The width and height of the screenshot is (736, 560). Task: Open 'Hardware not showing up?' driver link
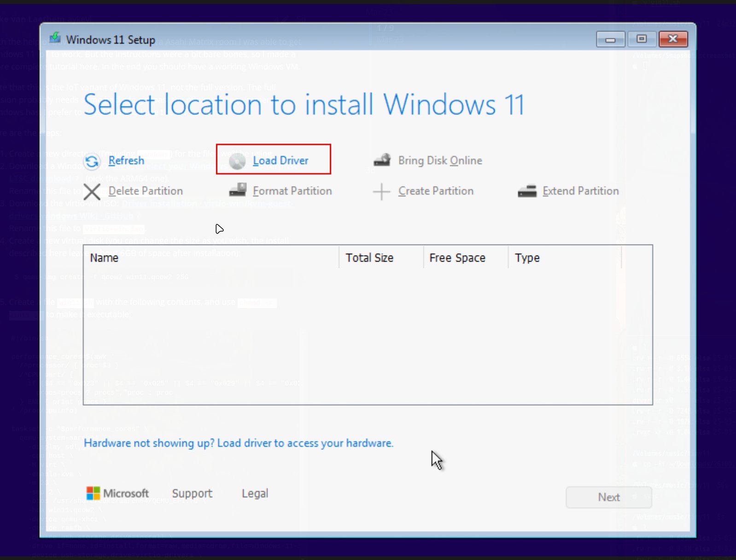(x=239, y=443)
